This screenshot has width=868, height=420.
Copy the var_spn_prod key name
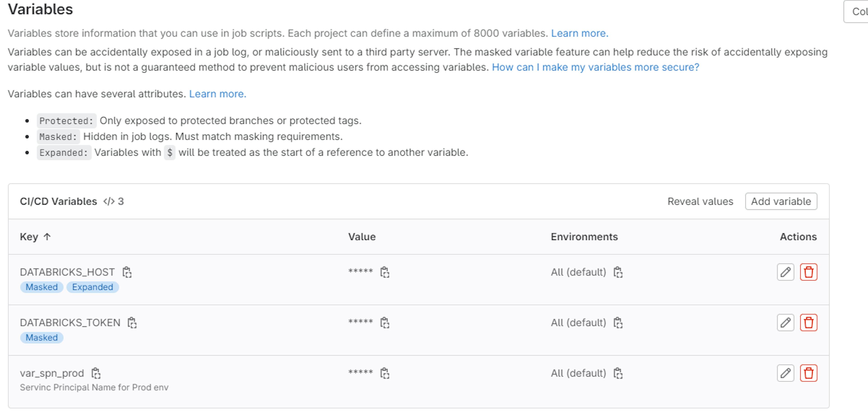pos(96,373)
